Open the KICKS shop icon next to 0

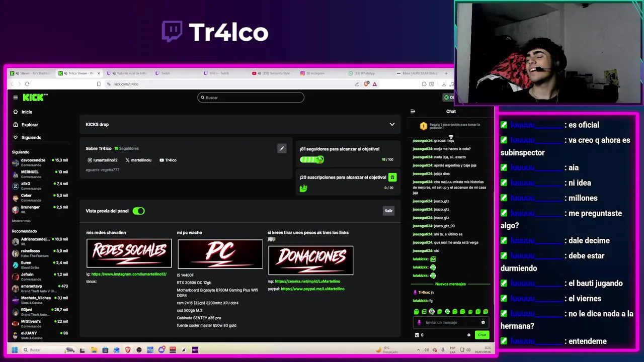click(417, 335)
